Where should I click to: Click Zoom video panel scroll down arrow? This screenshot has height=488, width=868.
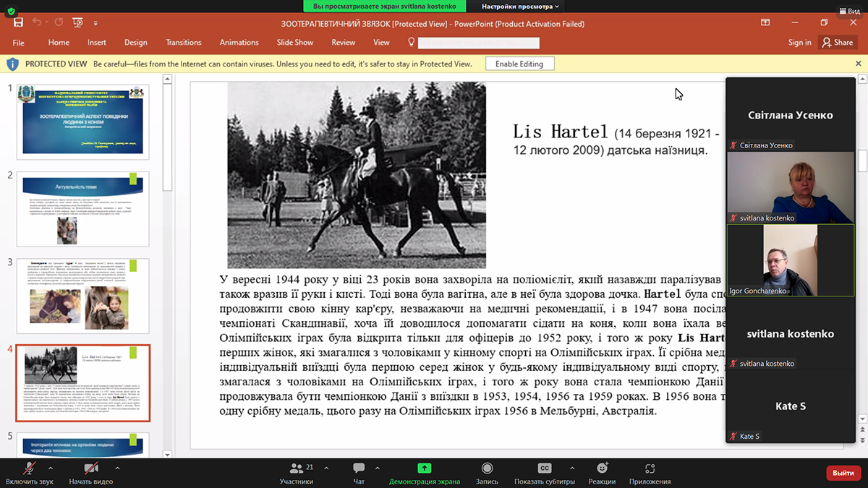click(x=862, y=419)
